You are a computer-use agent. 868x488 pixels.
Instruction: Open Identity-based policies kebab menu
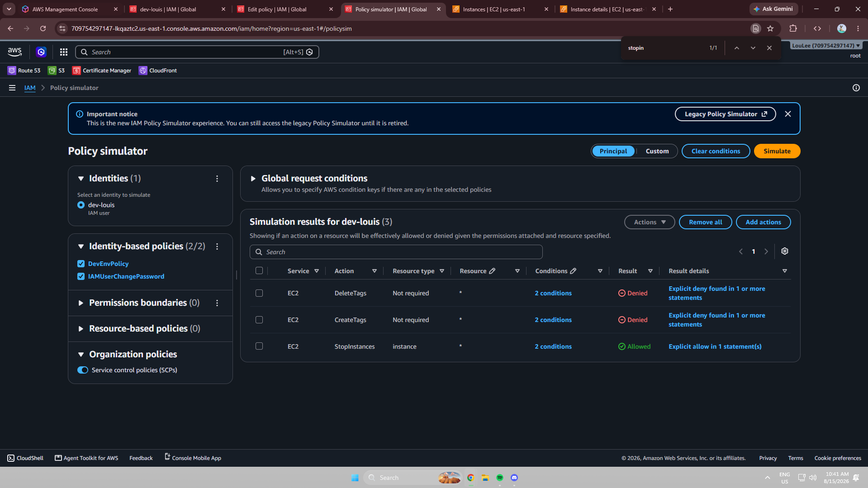[217, 246]
